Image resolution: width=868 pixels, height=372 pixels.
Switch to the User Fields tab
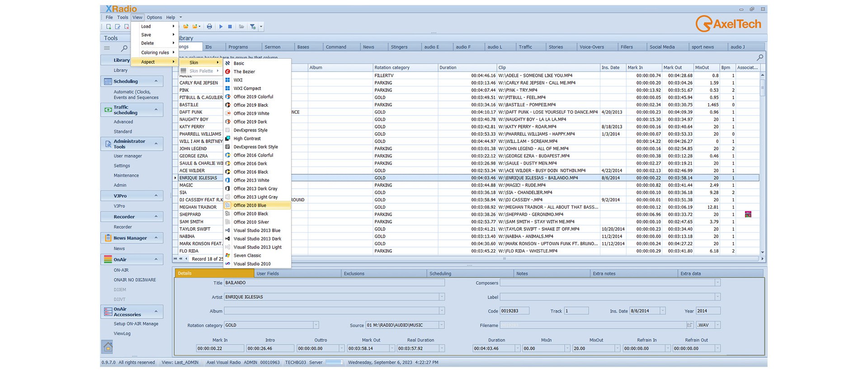coord(268,273)
